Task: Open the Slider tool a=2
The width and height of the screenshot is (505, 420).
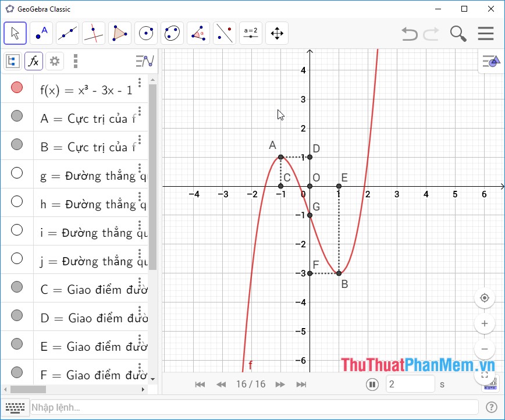Action: point(250,33)
